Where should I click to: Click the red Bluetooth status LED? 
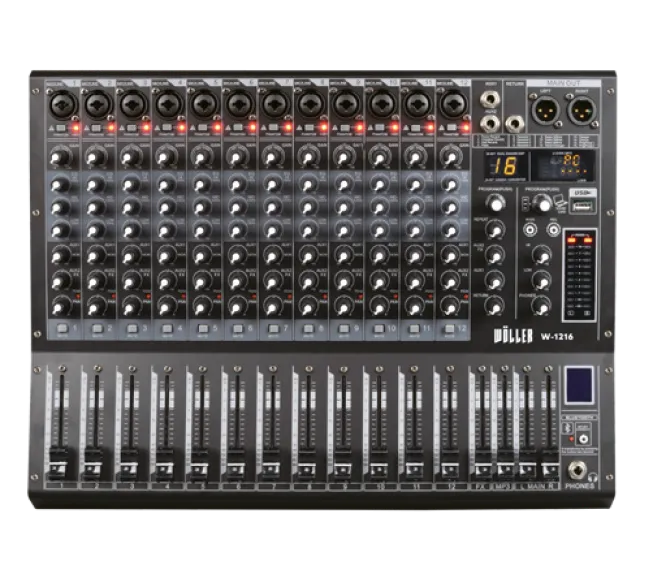pos(572,439)
